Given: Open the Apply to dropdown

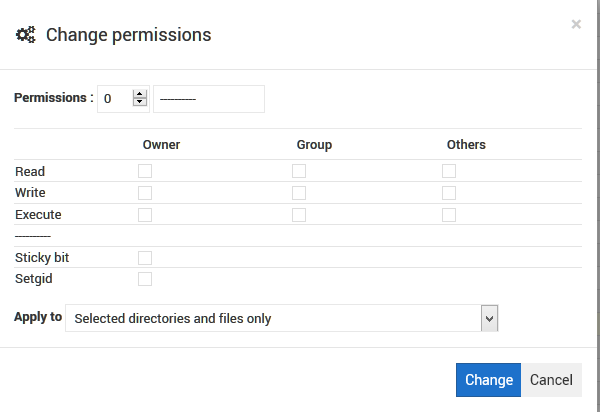Looking at the screenshot, I should (282, 318).
